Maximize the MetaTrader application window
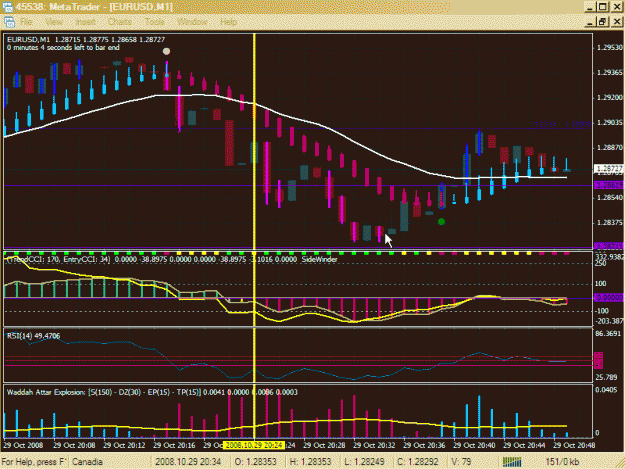Screen dimensions: 625x469 603,7
